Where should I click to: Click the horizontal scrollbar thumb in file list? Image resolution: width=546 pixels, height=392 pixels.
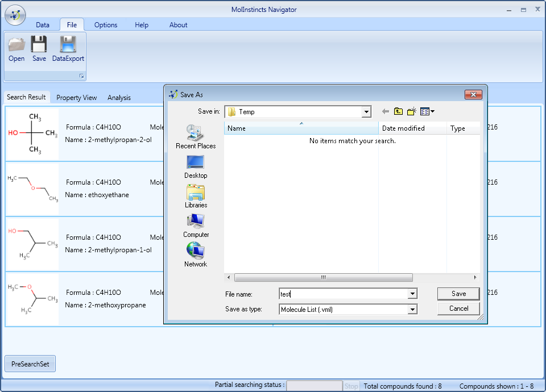coord(324,278)
